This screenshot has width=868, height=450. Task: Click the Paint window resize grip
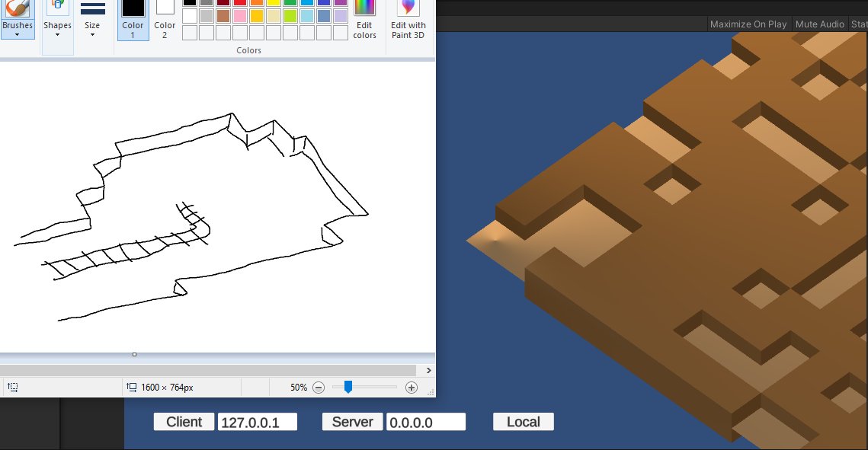click(430, 391)
